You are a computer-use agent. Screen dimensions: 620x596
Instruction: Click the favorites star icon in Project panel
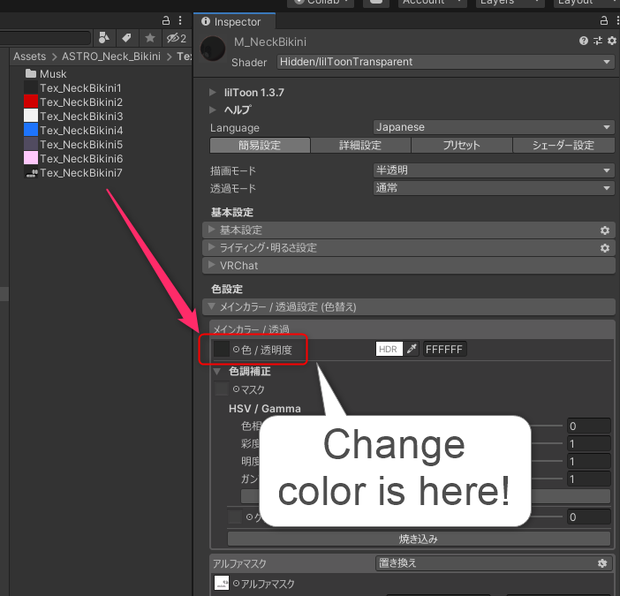(x=150, y=38)
